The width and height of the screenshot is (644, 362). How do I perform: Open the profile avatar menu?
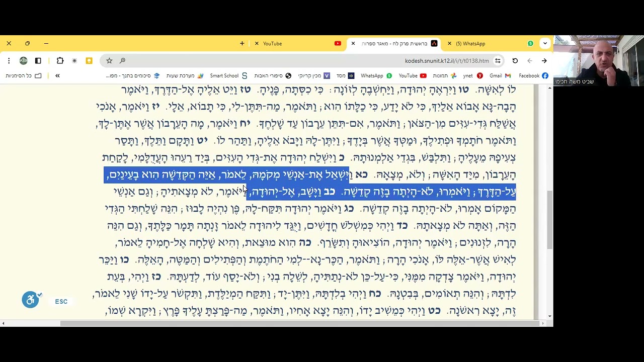(x=23, y=61)
